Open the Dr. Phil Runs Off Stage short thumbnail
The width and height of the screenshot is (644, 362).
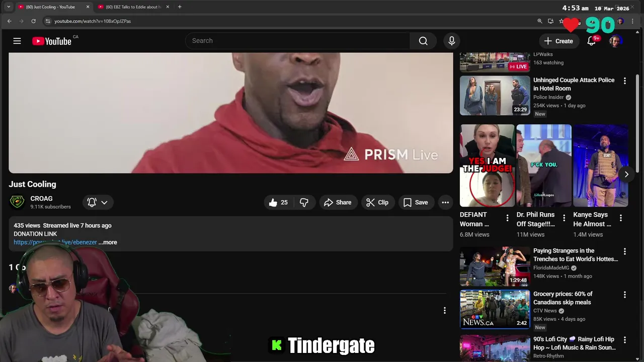[544, 165]
